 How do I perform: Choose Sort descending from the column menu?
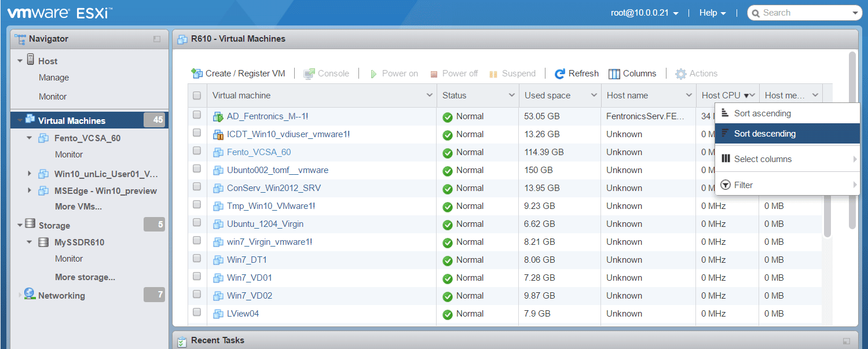tap(788, 134)
